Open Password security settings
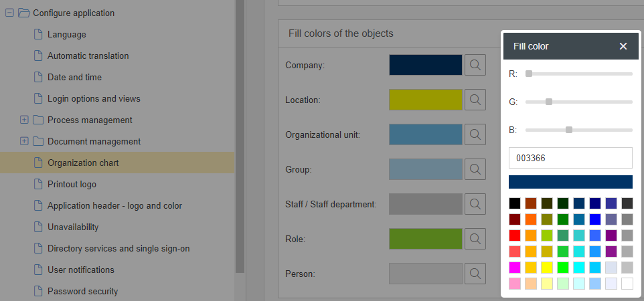This screenshot has height=301, width=644. (82, 291)
